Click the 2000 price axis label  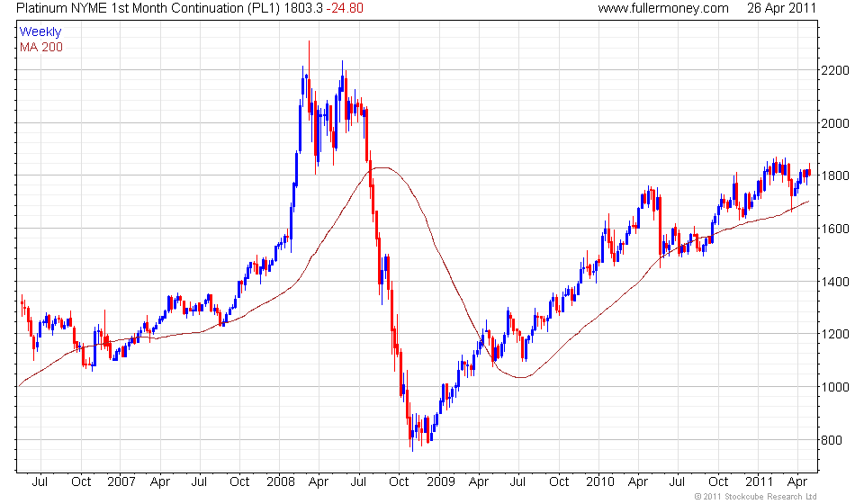coord(835,123)
